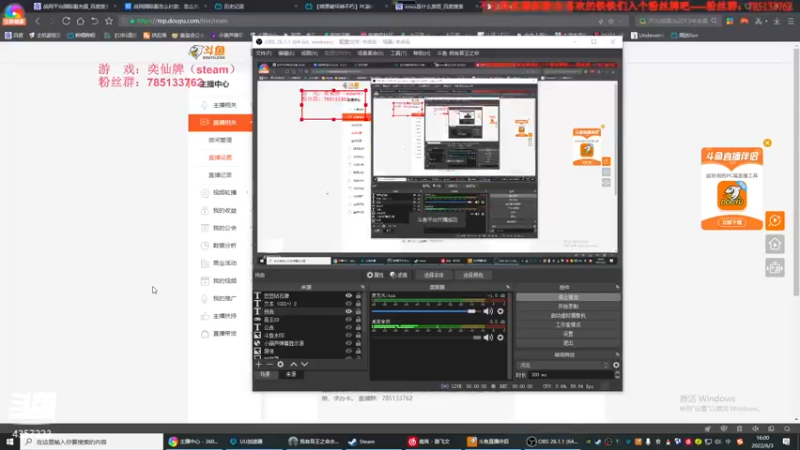The image size is (800, 450).
Task: Switch to the 场景 tab under sources
Action: click(265, 374)
